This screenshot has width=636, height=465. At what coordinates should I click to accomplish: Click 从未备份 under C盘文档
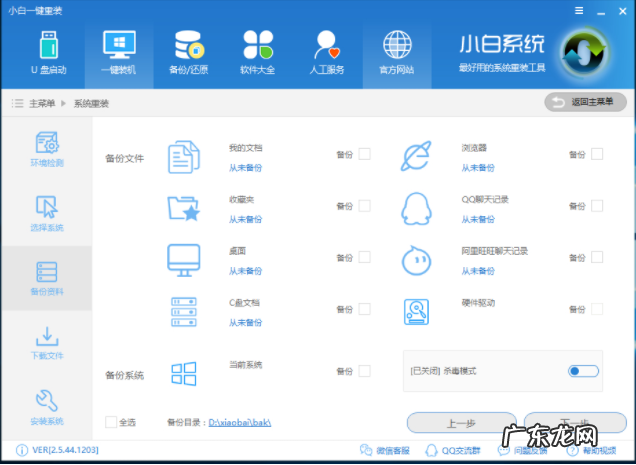(245, 323)
